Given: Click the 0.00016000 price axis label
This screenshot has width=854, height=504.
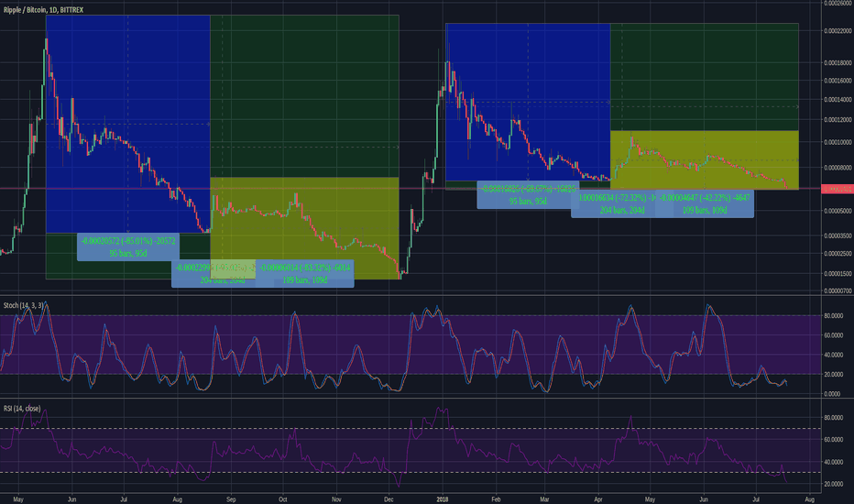Looking at the screenshot, I should coord(838,81).
